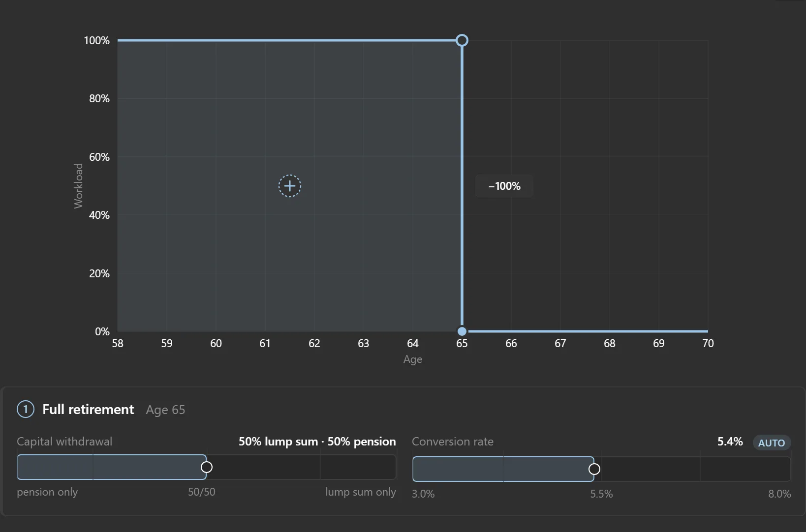Click the 'Workload' axis title

point(78,186)
